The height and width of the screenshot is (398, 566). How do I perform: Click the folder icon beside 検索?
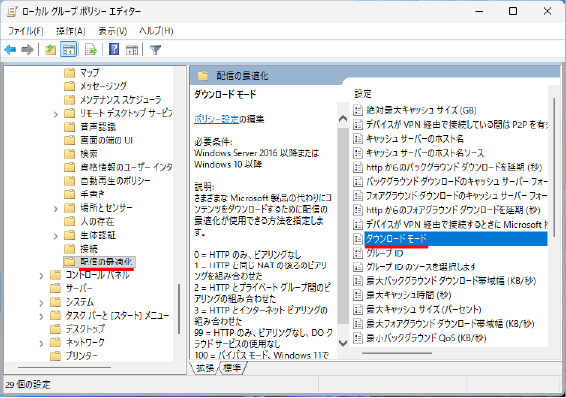coord(69,154)
